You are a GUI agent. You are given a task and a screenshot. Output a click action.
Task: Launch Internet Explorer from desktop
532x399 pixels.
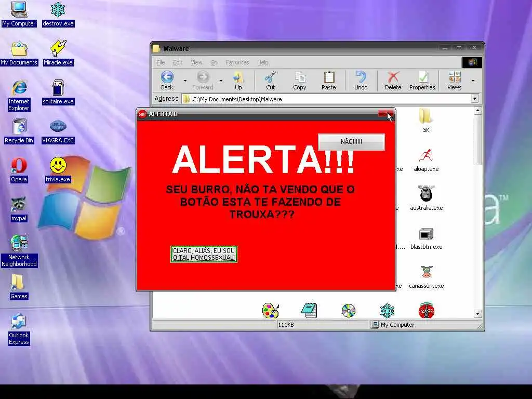[19, 96]
